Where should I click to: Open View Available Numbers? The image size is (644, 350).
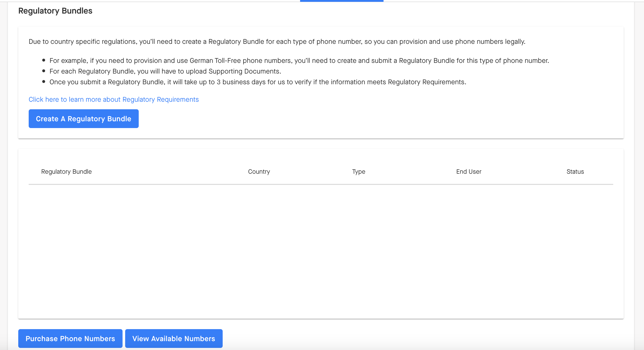pyautogui.click(x=174, y=339)
